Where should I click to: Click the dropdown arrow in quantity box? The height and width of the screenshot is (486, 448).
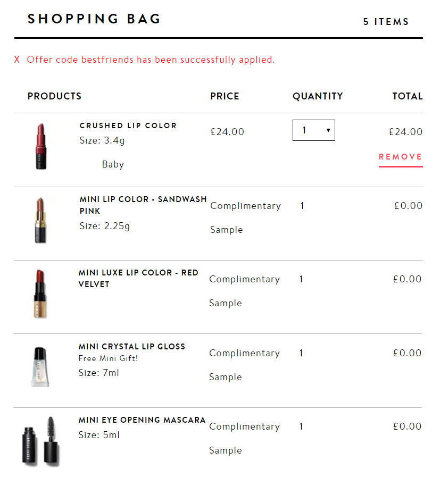point(328,130)
